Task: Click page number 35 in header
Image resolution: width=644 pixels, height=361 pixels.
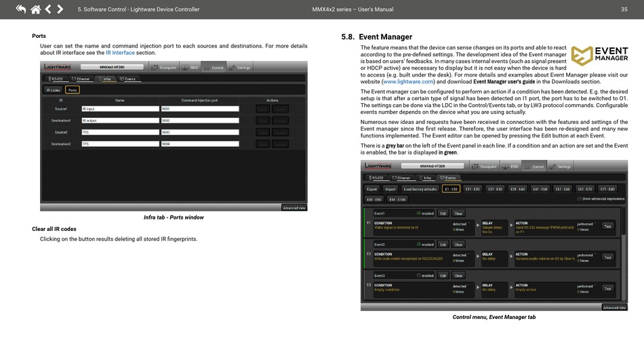Action: (x=624, y=9)
